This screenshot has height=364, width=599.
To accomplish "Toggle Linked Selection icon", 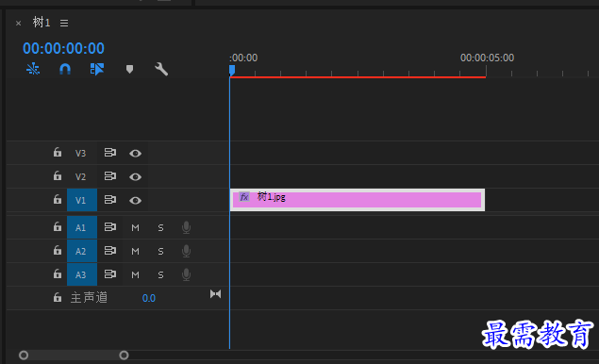I will [x=96, y=69].
